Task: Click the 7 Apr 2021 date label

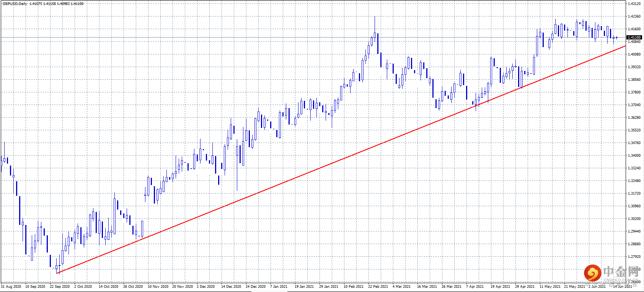Action: click(475, 287)
